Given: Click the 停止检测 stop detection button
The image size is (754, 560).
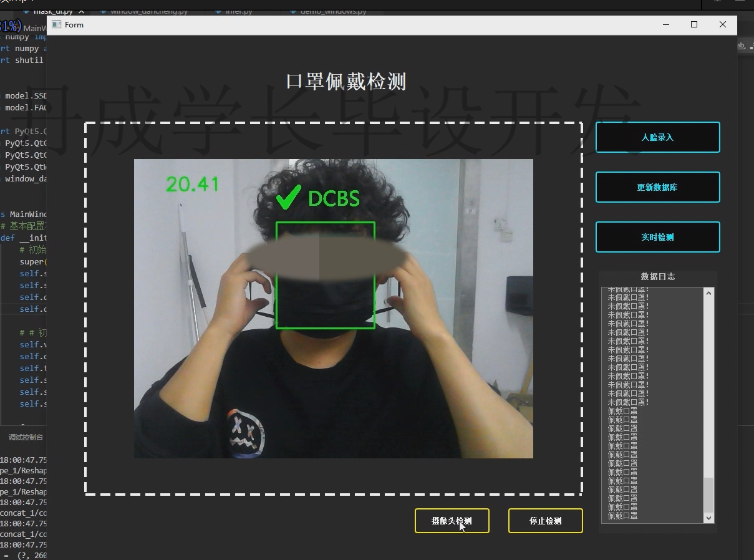Looking at the screenshot, I should click(545, 521).
